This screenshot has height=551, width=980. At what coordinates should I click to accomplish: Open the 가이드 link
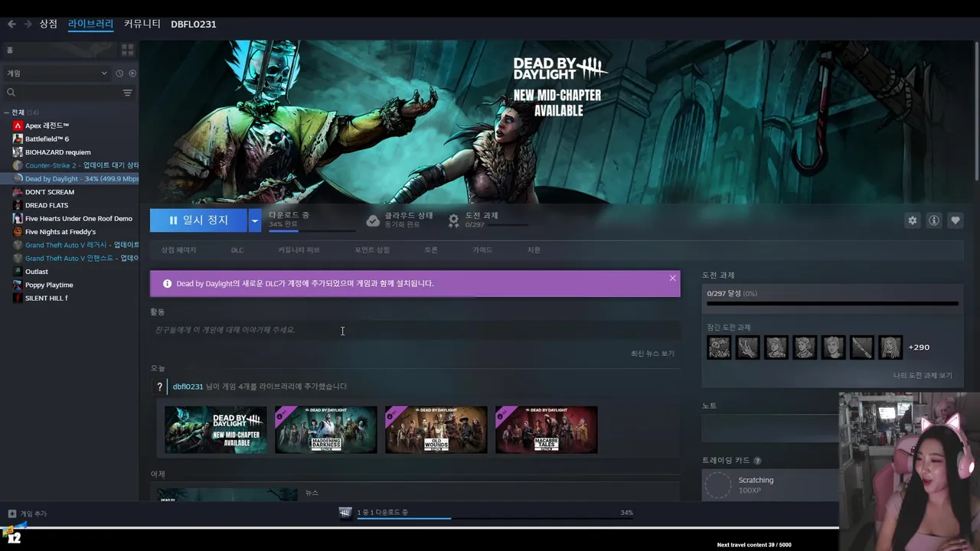[x=482, y=250]
